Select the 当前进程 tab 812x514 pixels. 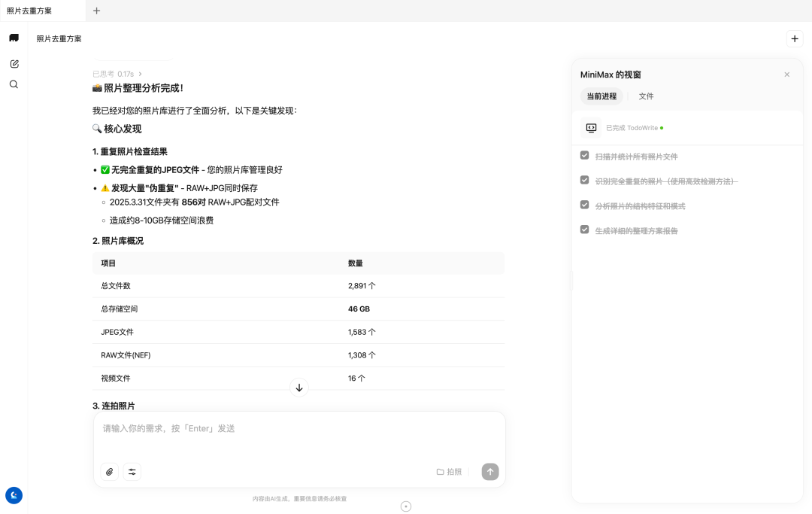pos(601,96)
